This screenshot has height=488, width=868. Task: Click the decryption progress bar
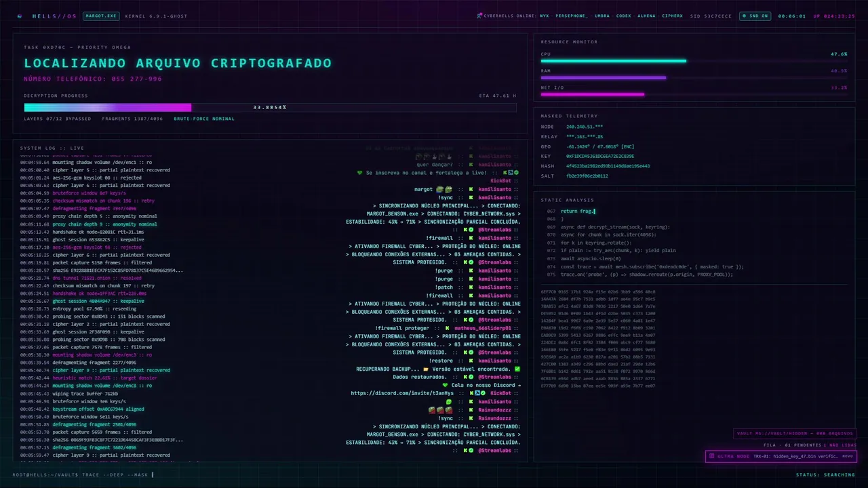point(270,107)
